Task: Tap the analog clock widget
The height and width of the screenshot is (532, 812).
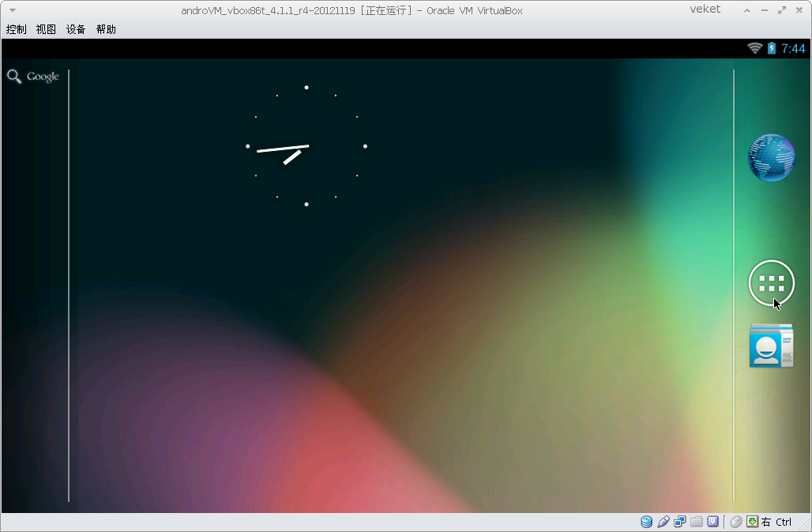Action: (306, 146)
